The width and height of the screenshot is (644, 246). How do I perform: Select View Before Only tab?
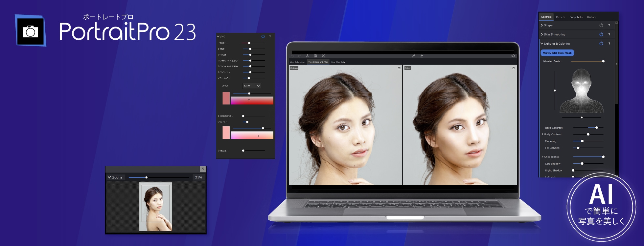(x=298, y=62)
